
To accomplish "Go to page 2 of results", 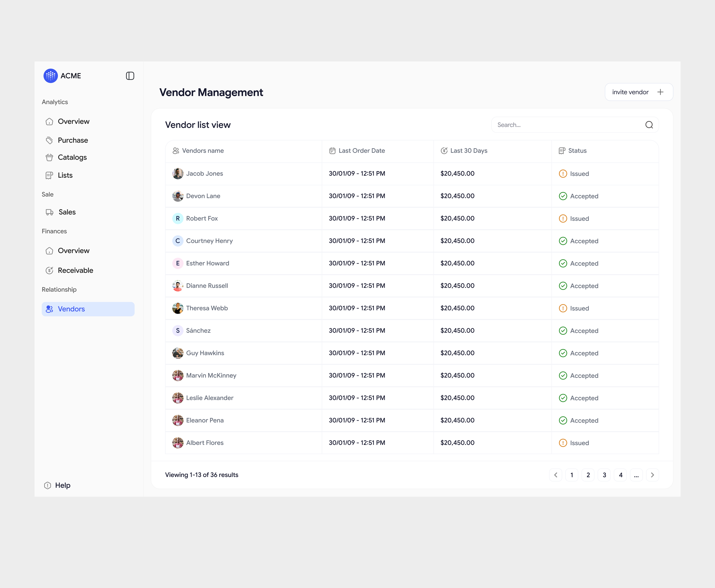I will (588, 475).
